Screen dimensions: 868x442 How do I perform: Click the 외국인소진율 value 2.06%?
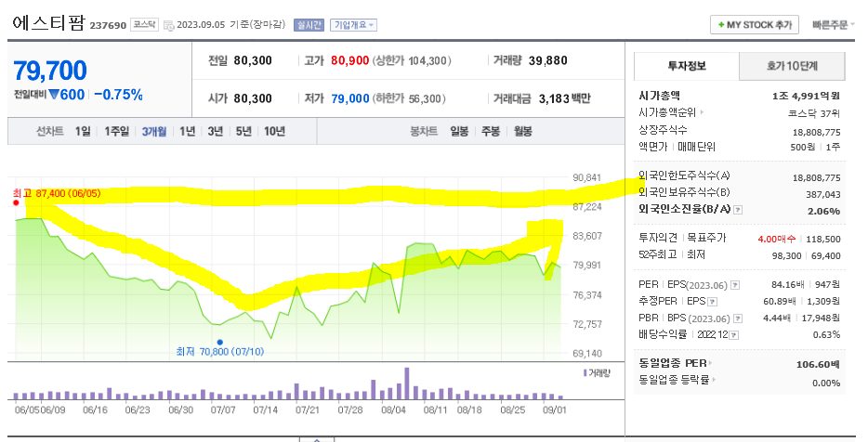pyautogui.click(x=823, y=212)
